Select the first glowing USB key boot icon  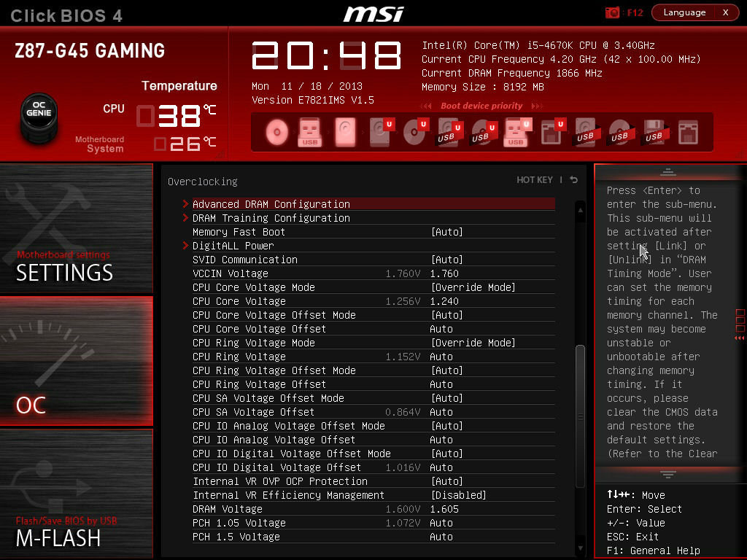(309, 132)
